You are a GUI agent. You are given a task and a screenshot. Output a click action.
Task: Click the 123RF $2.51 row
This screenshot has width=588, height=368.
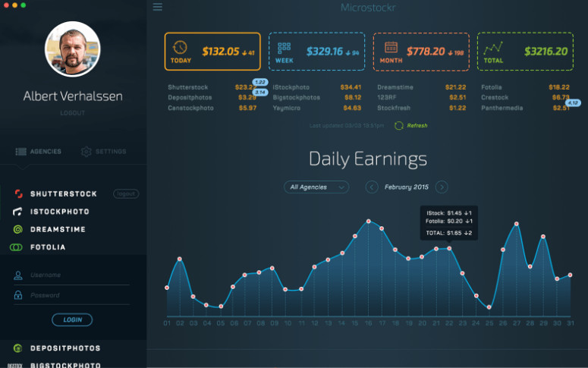[x=422, y=98]
